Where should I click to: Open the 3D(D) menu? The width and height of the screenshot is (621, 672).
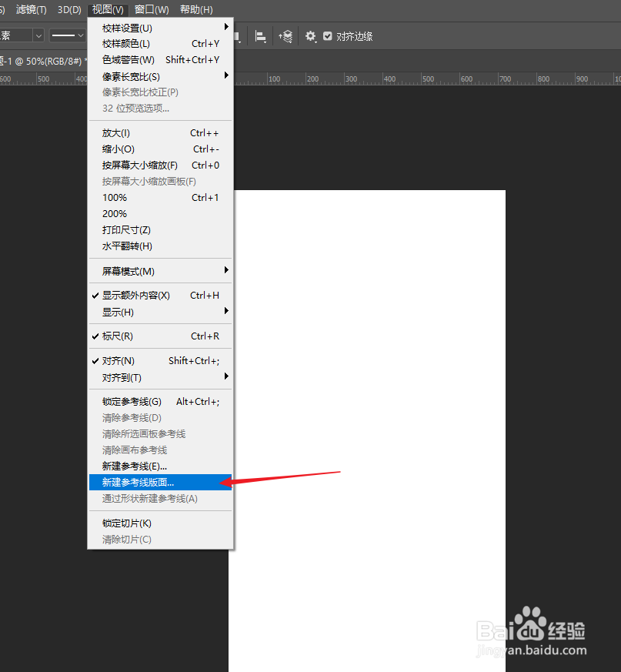click(x=68, y=9)
